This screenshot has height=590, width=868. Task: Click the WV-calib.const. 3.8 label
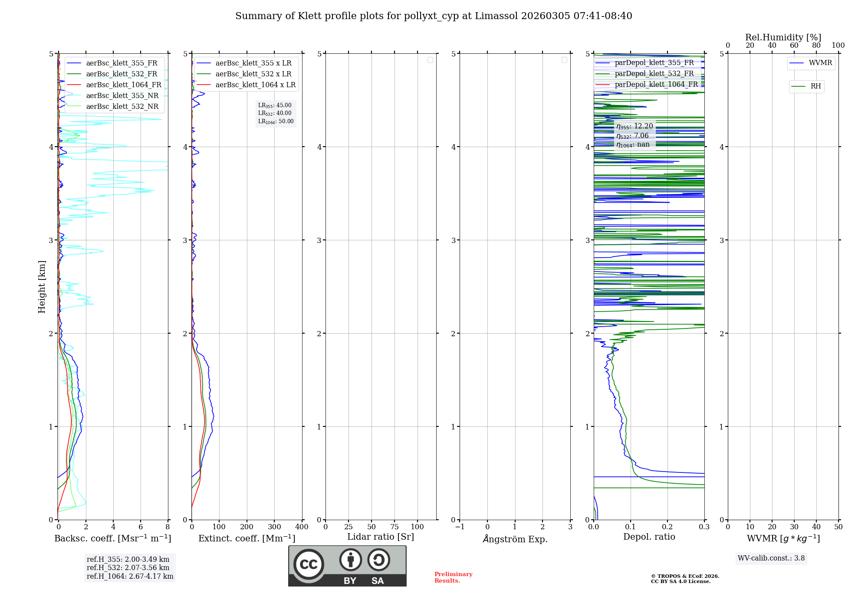[x=771, y=558]
